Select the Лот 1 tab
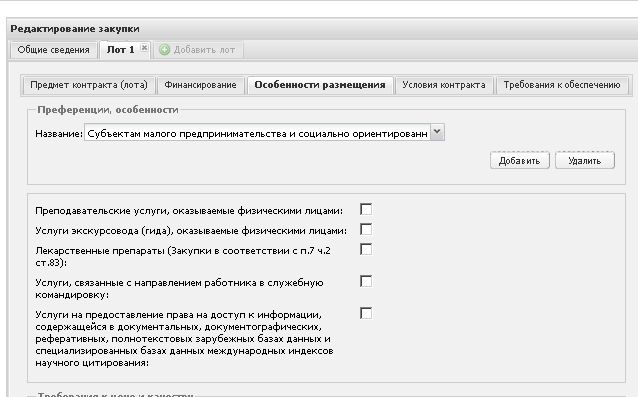This screenshot has height=397, width=638. (x=120, y=50)
